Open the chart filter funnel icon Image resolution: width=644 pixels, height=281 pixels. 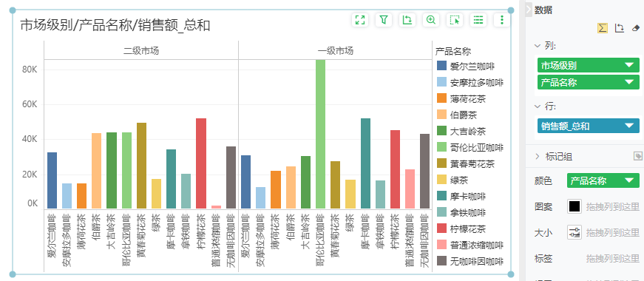[384, 20]
